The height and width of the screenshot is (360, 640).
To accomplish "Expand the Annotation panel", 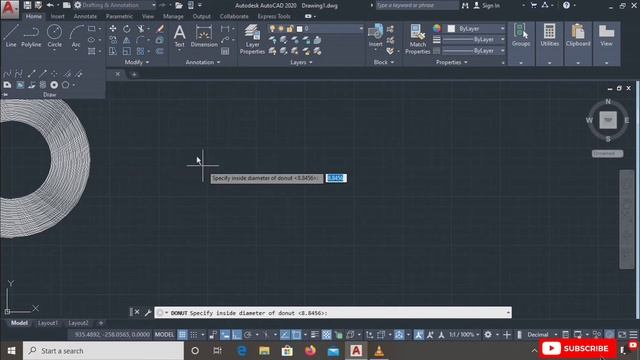I will 203,62.
